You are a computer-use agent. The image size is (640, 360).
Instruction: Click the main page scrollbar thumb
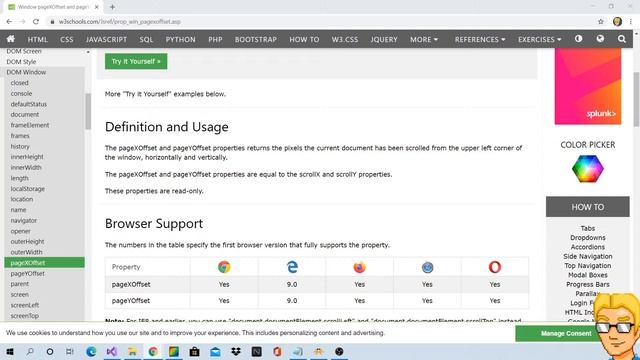click(x=636, y=99)
